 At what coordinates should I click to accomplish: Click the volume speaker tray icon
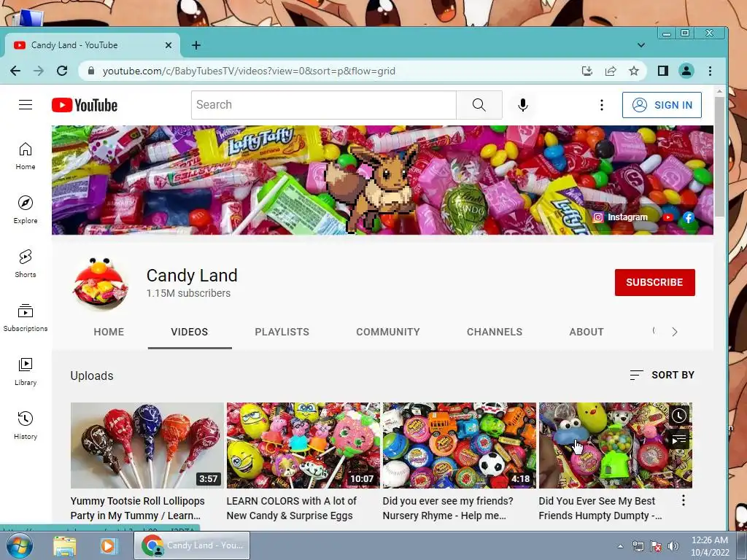point(673,546)
